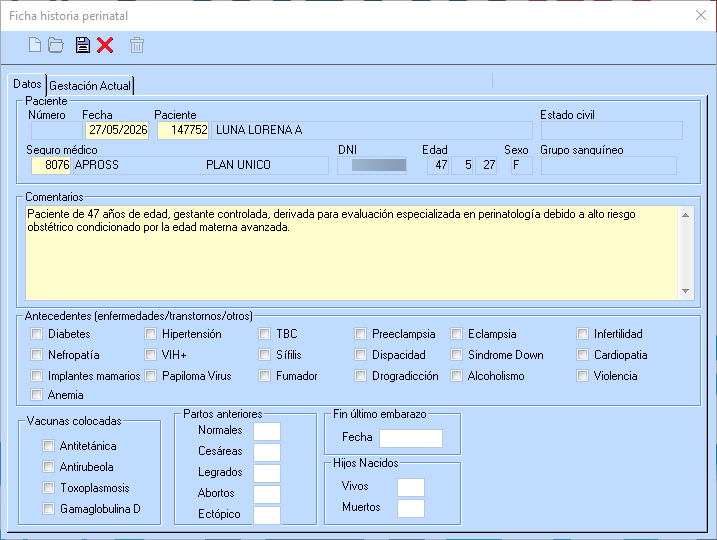The image size is (717, 540).
Task: Tick the TBC checkbox
Action: tap(264, 334)
